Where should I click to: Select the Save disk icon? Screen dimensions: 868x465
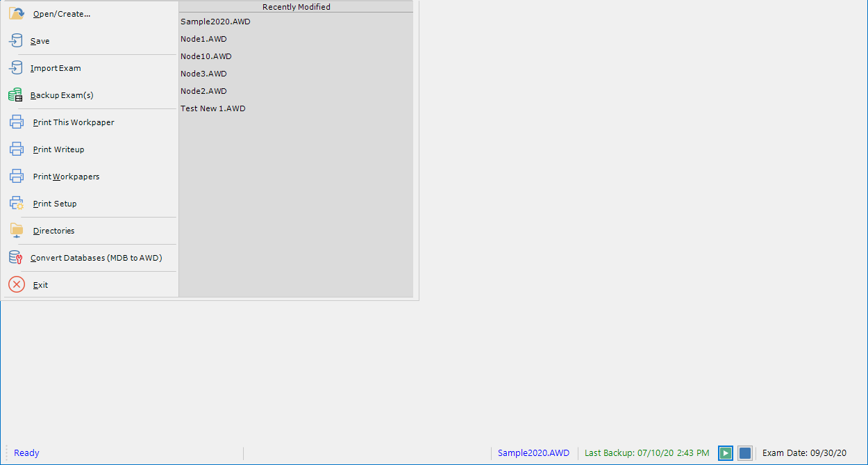click(16, 40)
